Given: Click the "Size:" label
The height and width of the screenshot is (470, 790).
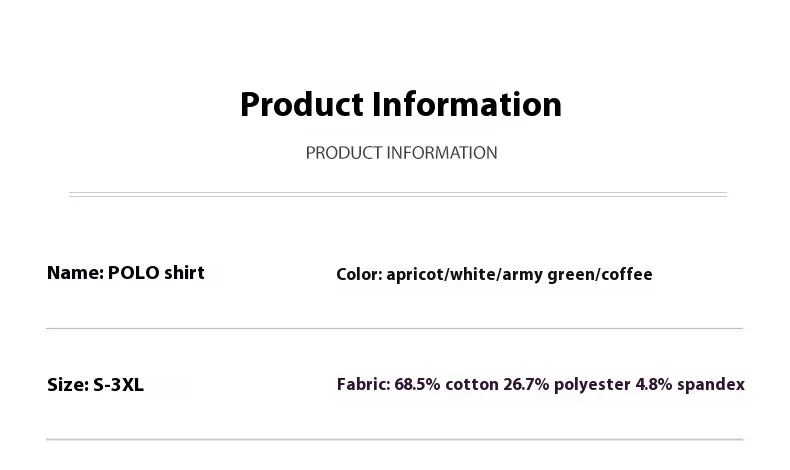Looking at the screenshot, I should tap(67, 385).
